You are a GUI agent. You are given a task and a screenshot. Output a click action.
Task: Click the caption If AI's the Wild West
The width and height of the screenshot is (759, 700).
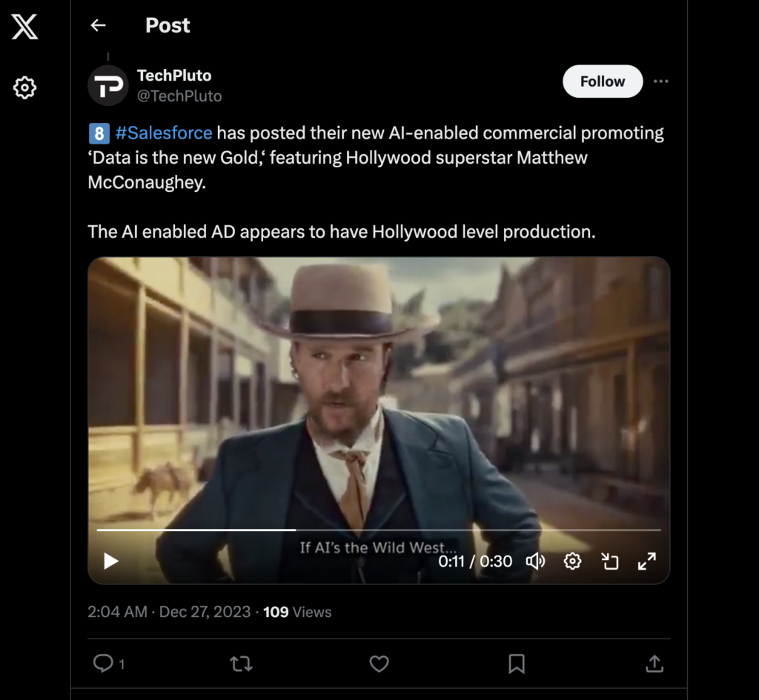377,547
